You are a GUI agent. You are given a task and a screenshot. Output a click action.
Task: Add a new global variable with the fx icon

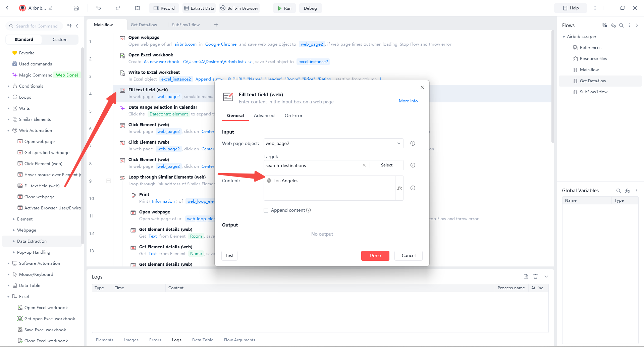click(628, 191)
